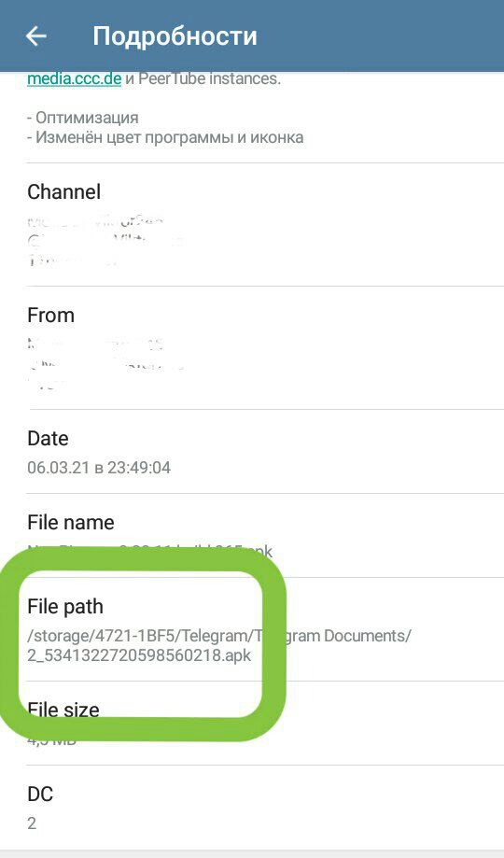Tap the From row label
504x858 pixels.
point(51,316)
